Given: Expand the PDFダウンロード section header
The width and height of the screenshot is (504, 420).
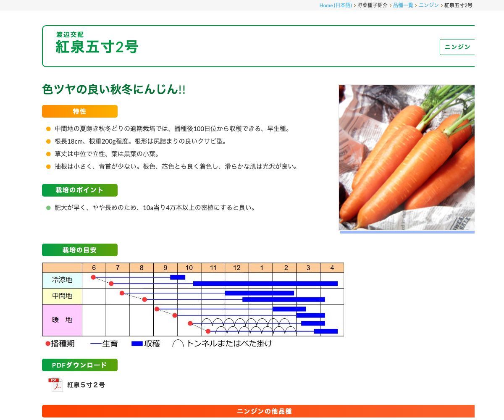Looking at the screenshot, I should (x=79, y=365).
